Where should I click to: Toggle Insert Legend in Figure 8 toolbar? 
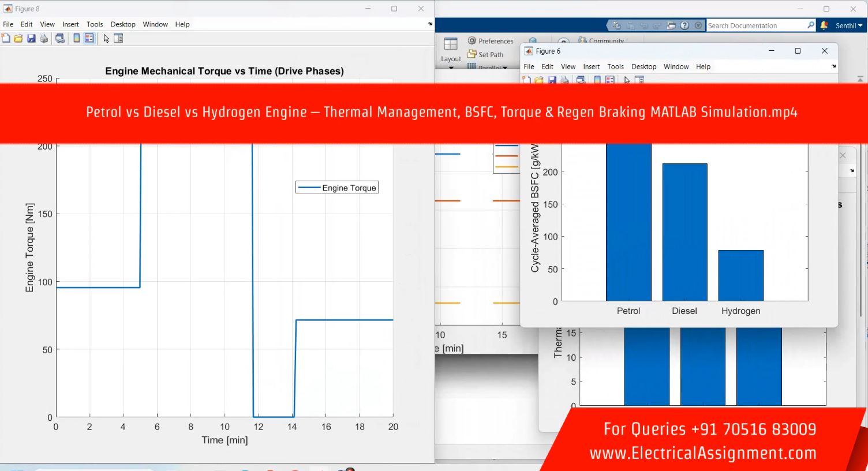[x=89, y=39]
